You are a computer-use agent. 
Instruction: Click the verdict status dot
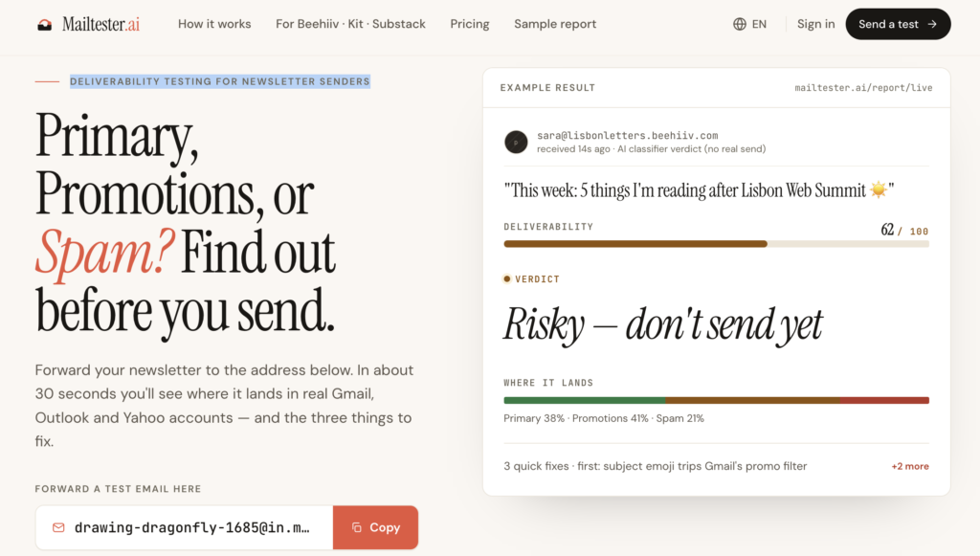[x=507, y=278]
